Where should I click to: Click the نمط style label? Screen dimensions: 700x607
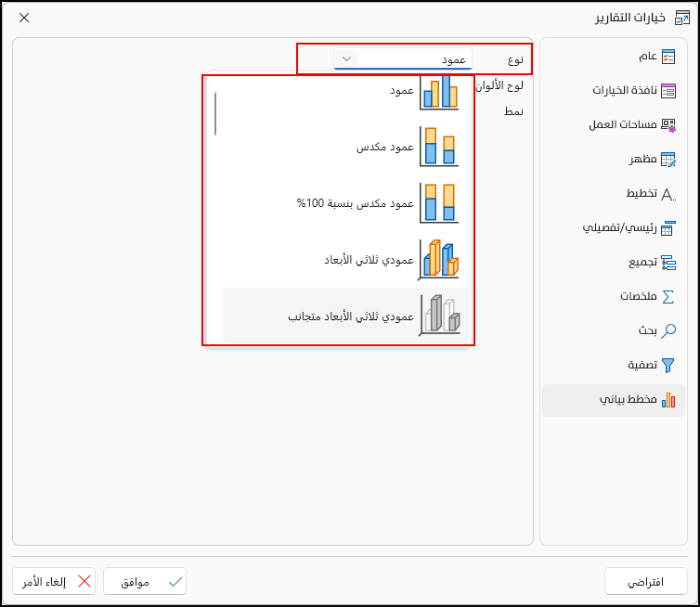(x=513, y=111)
